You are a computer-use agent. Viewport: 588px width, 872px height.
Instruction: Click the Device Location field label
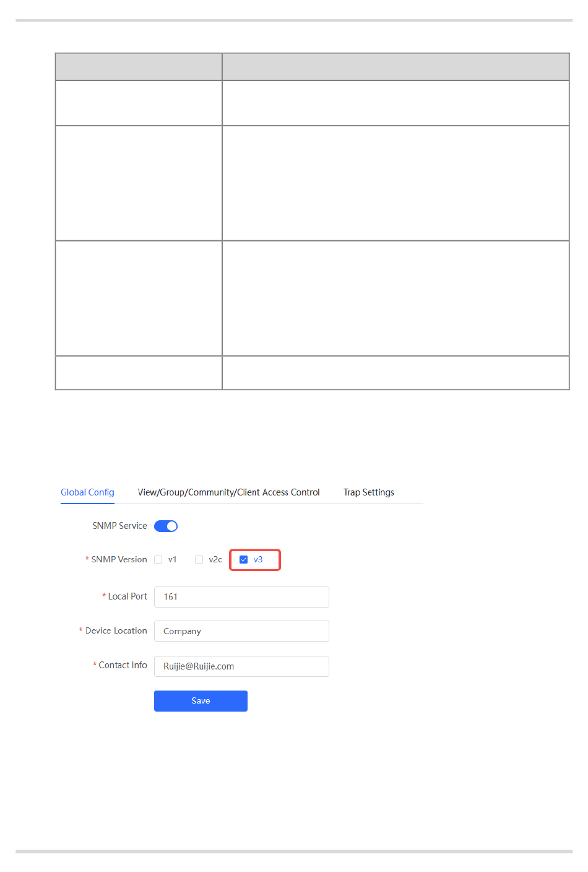tap(116, 630)
